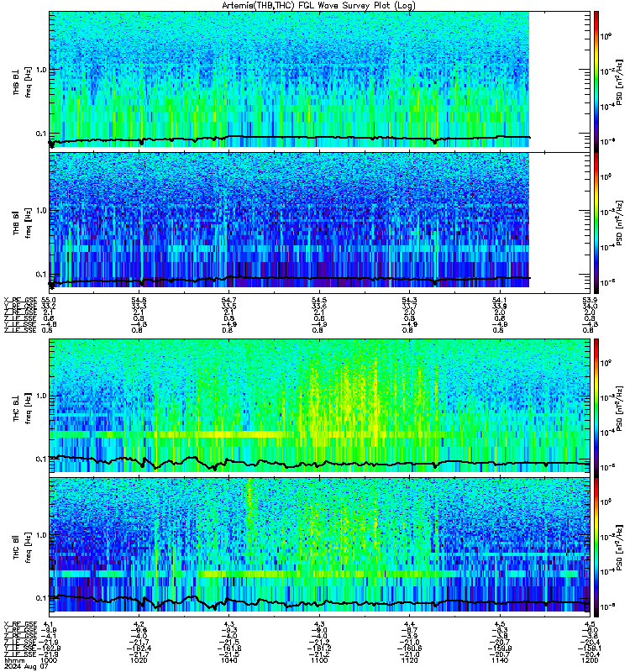Click the plot title 'Artemis(THB,THC) FGL Wave Survey Plot (Log)'
630x672 pixels.
pyautogui.click(x=318, y=6)
